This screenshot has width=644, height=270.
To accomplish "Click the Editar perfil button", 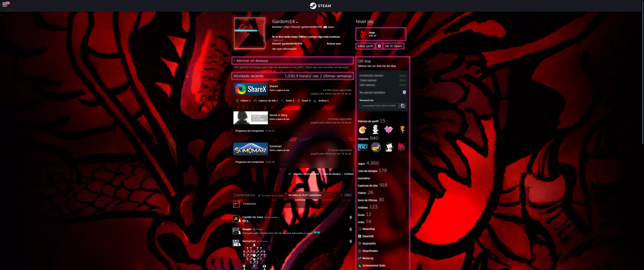I will click(x=365, y=46).
